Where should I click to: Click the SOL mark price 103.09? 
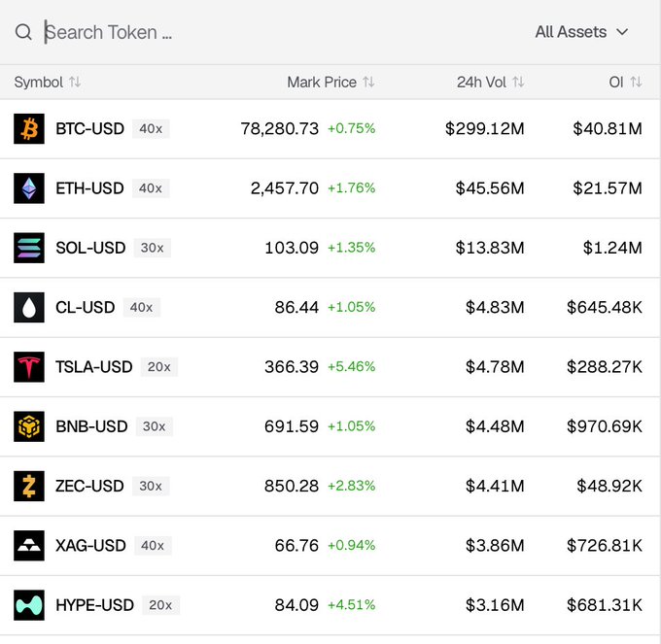point(292,248)
